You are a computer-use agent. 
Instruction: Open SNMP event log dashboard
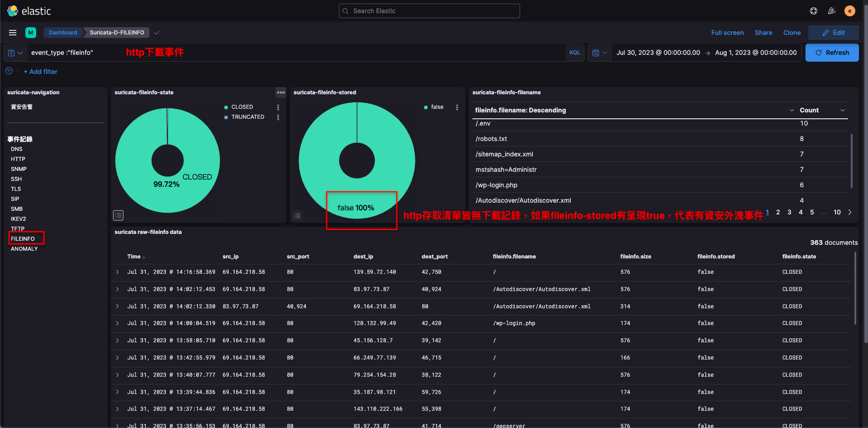pyautogui.click(x=19, y=169)
